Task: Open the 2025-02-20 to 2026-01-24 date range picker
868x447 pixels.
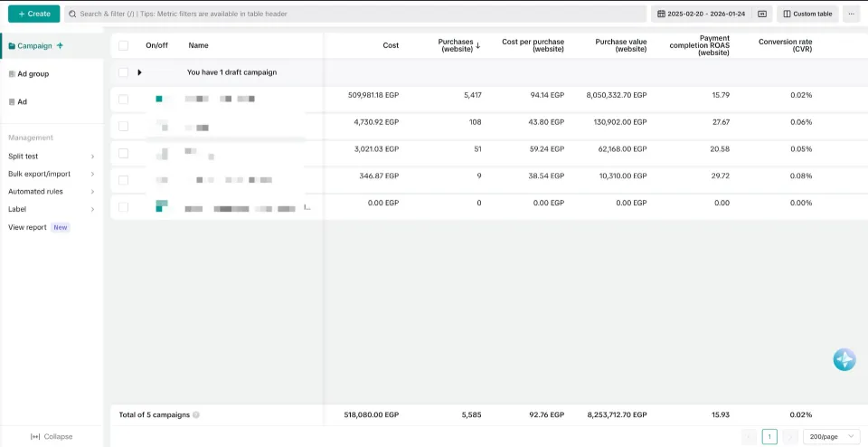Action: click(x=702, y=14)
